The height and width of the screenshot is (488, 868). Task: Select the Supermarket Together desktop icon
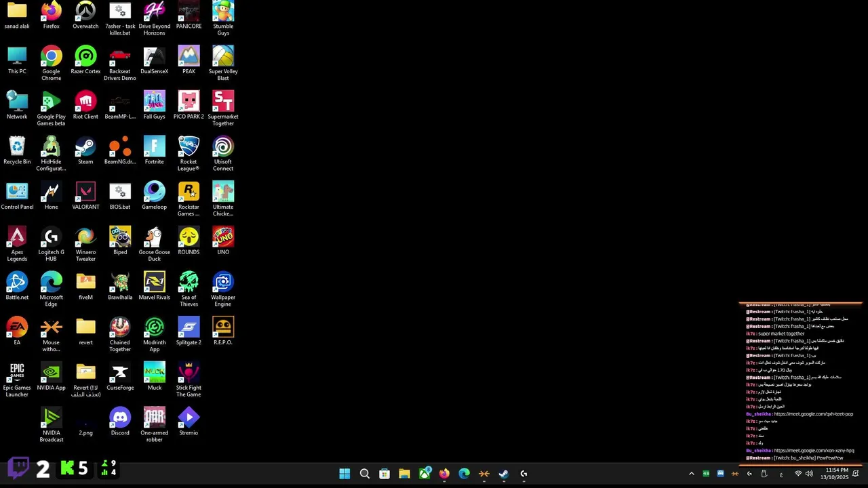tap(222, 108)
